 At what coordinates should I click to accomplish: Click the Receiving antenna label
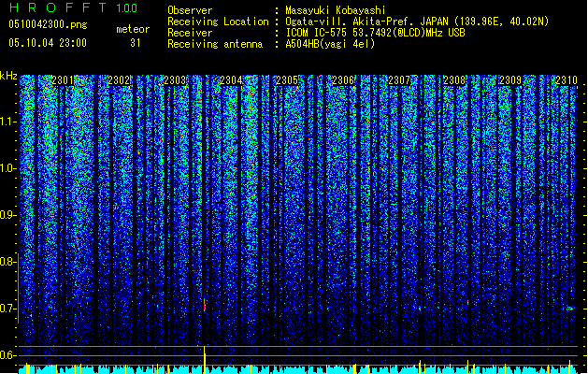click(215, 44)
